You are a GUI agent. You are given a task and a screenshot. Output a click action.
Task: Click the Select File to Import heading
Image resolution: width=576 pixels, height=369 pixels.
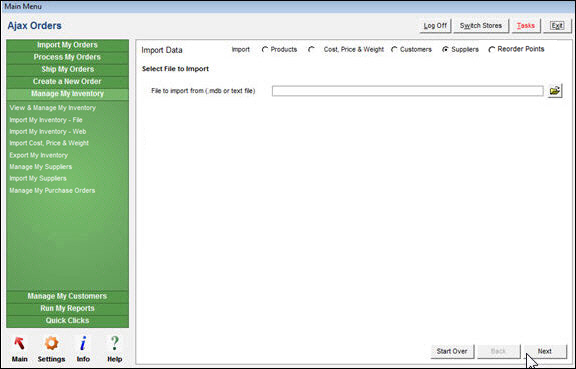coord(175,69)
